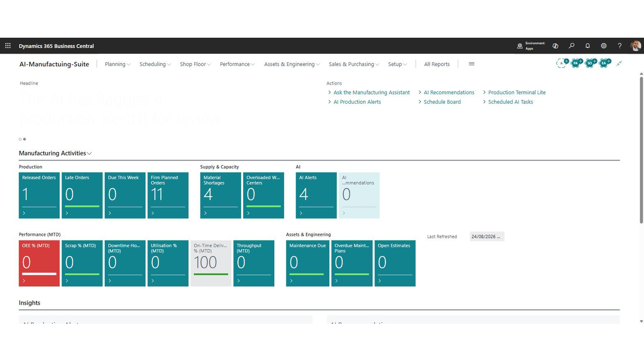Open the All Reports menu item
The height and width of the screenshot is (362, 644).
437,64
